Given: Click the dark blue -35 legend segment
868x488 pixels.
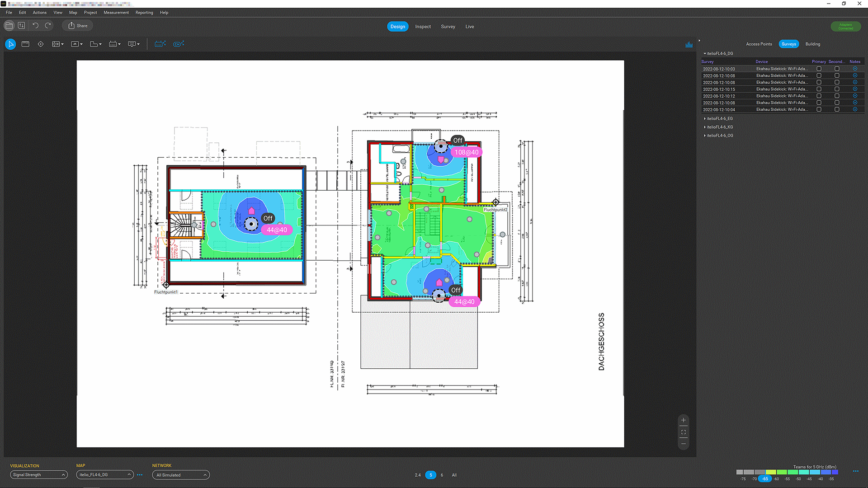Looking at the screenshot, I should [x=835, y=472].
